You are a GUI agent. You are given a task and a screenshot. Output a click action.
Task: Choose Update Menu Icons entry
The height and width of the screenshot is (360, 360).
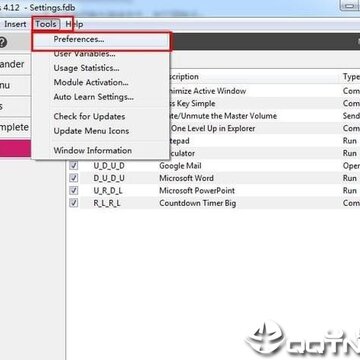pos(101,131)
